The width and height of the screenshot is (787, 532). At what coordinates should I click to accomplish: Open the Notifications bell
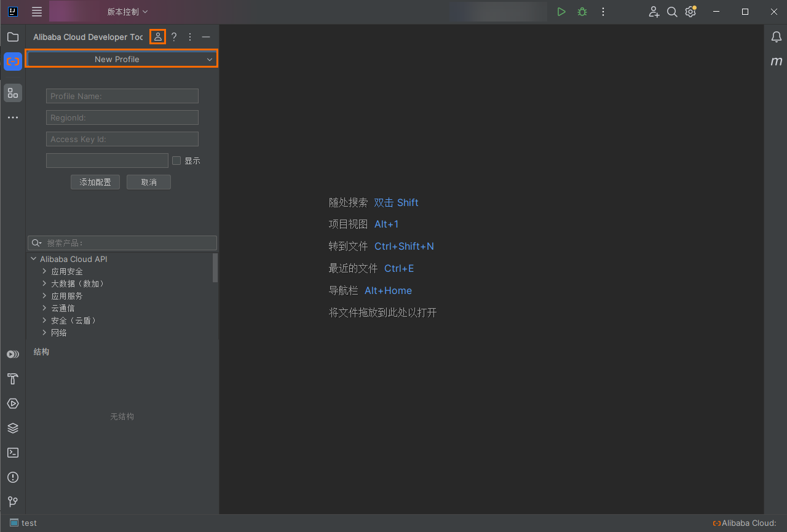pyautogui.click(x=777, y=37)
